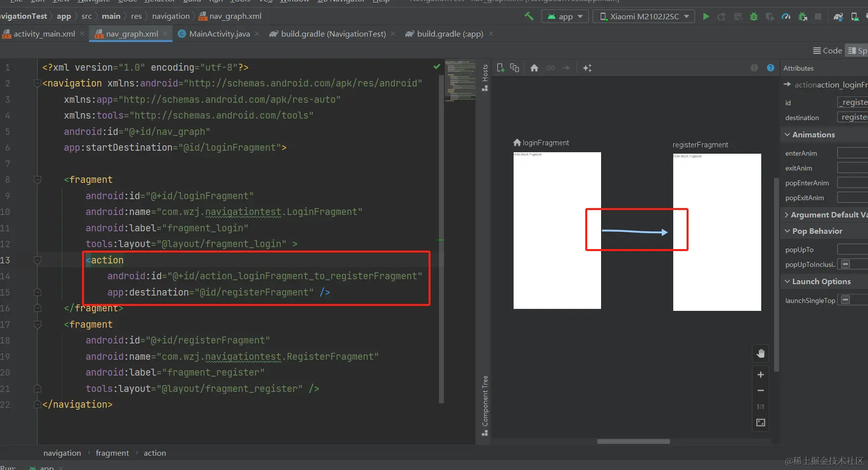Click the Zoom to Fit Screen icon
The height and width of the screenshot is (470, 868).
point(761,423)
